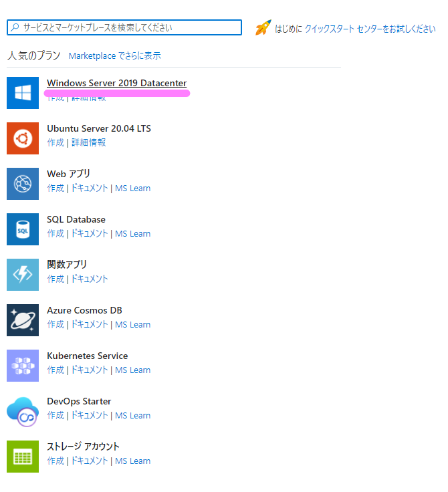Open ドキュメント link for Kubernetes Service

[x=90, y=370]
